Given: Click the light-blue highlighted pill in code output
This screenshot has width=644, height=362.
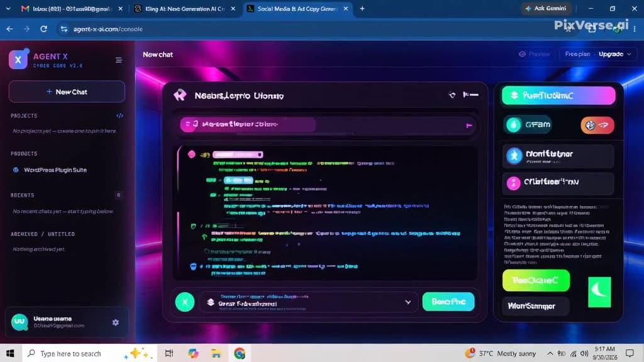Looking at the screenshot, I should pos(238,180).
